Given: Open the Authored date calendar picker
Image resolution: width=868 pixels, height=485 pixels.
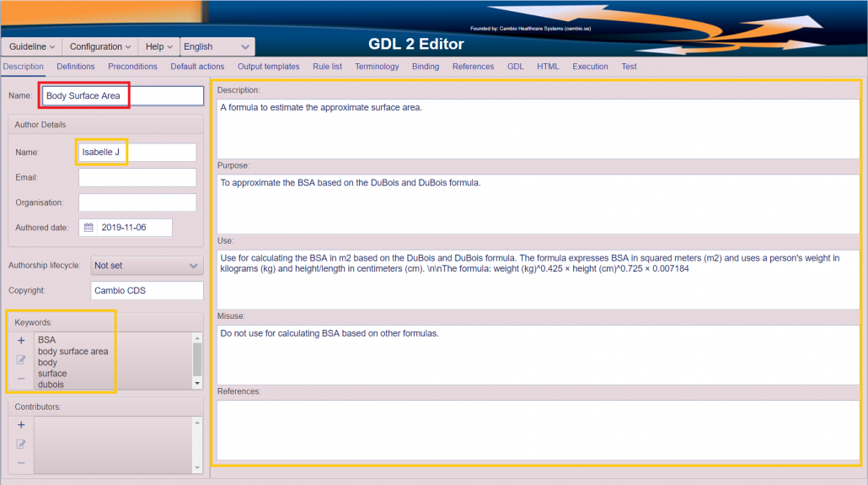Looking at the screenshot, I should (x=88, y=228).
